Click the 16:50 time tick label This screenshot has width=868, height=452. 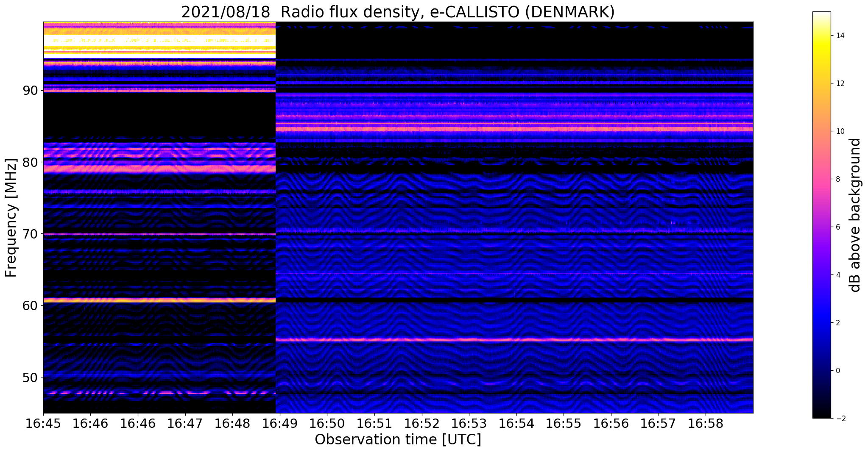[x=327, y=423]
